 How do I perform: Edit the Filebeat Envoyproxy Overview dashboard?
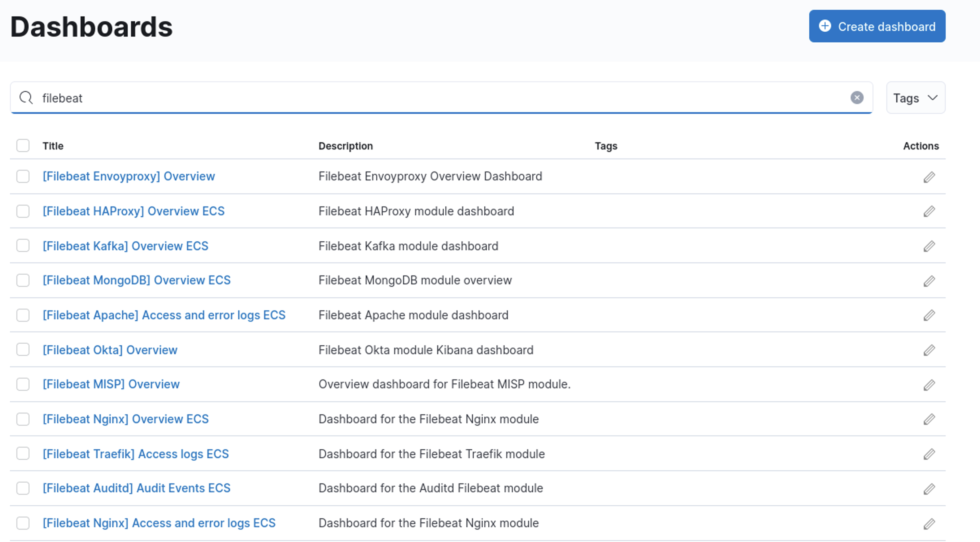pos(929,177)
